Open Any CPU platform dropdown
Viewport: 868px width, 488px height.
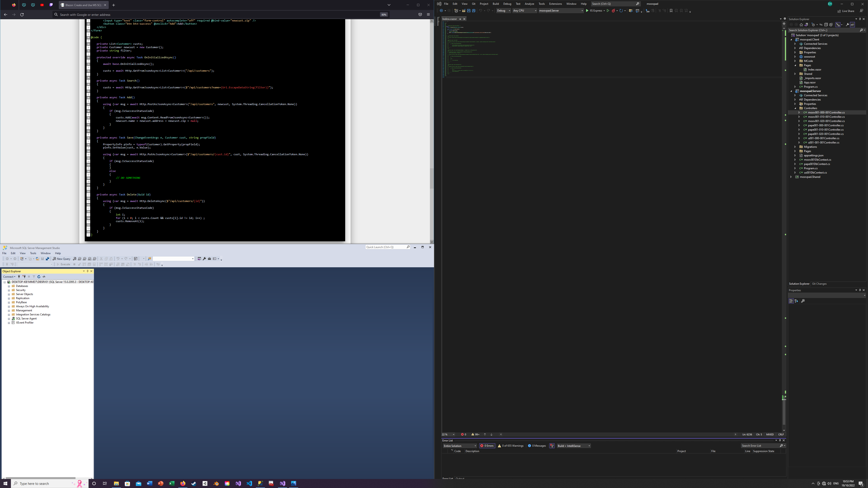pos(525,11)
